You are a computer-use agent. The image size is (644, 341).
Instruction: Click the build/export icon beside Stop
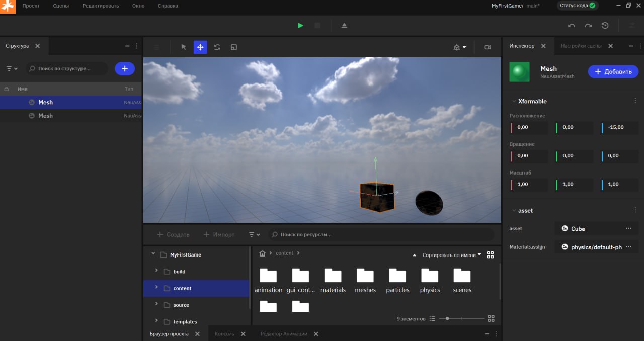344,26
